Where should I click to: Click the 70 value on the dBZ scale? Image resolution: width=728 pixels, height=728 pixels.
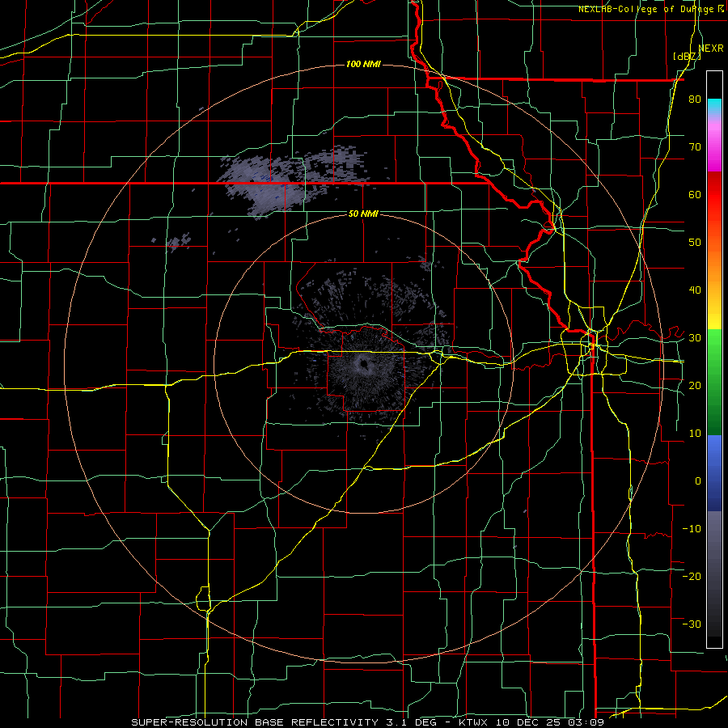pos(695,147)
